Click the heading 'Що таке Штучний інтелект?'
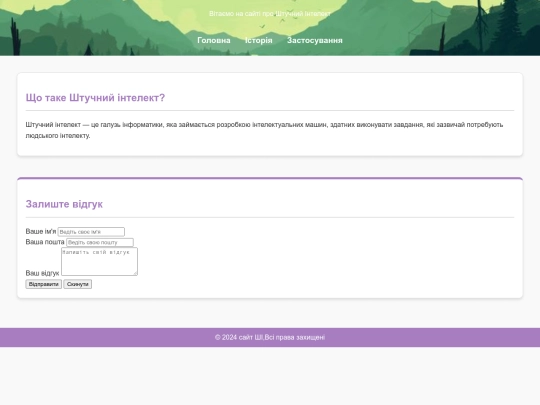 pos(95,97)
